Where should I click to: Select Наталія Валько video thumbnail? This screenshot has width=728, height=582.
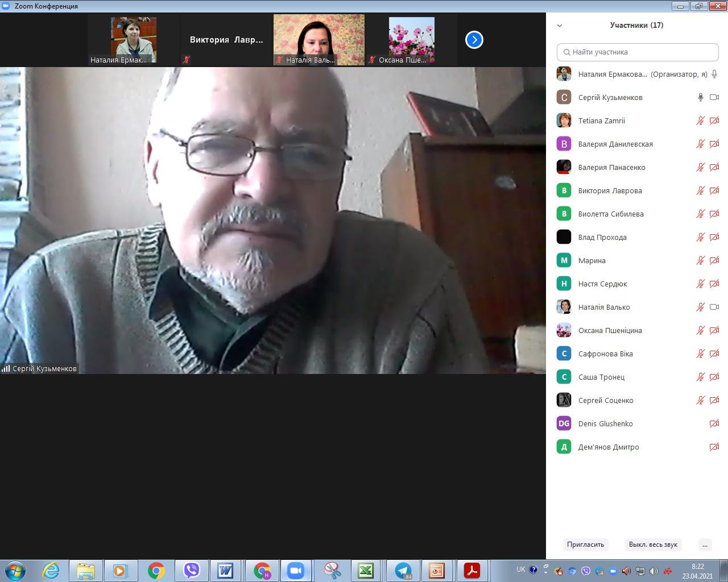(x=319, y=40)
